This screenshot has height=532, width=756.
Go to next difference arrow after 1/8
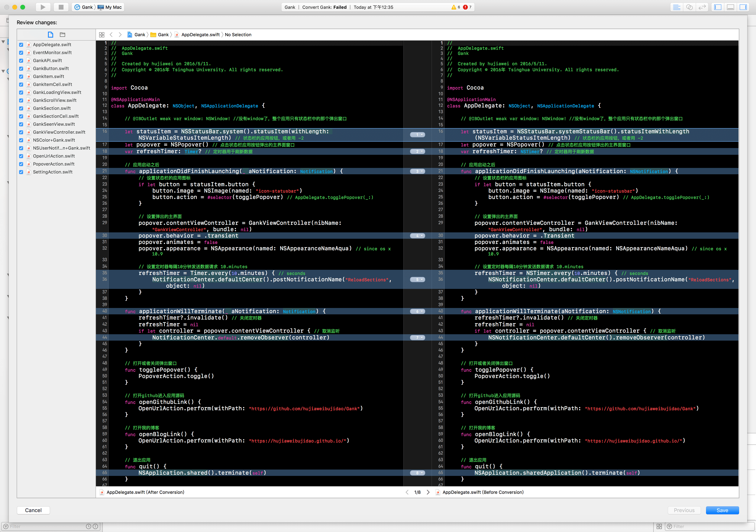click(x=428, y=492)
